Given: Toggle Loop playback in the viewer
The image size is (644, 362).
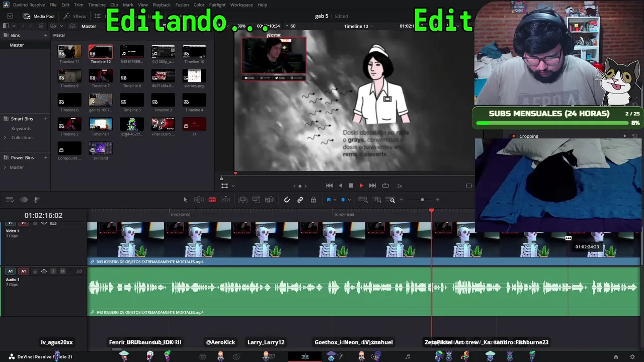Looking at the screenshot, I should tap(385, 186).
